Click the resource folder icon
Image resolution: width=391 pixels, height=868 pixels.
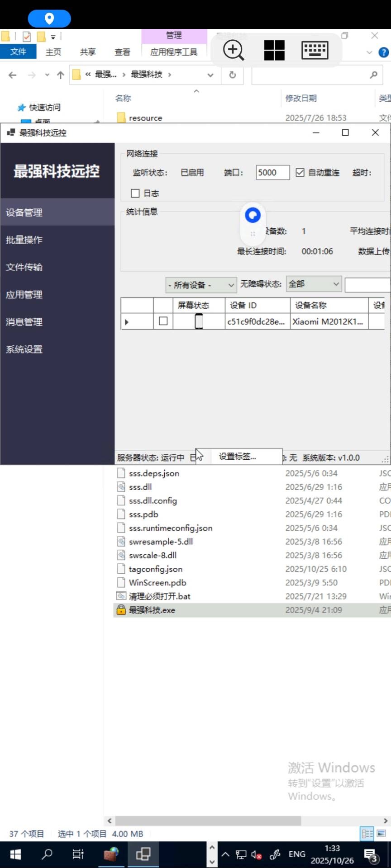point(121,118)
